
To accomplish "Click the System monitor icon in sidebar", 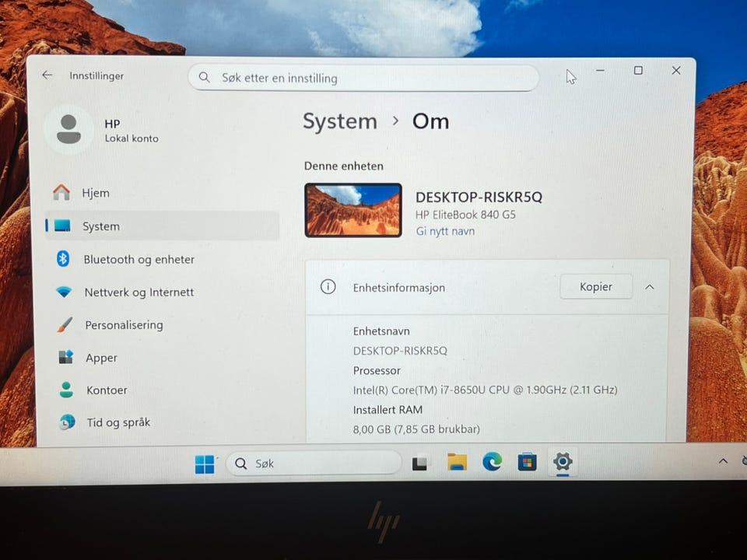I will coord(62,226).
